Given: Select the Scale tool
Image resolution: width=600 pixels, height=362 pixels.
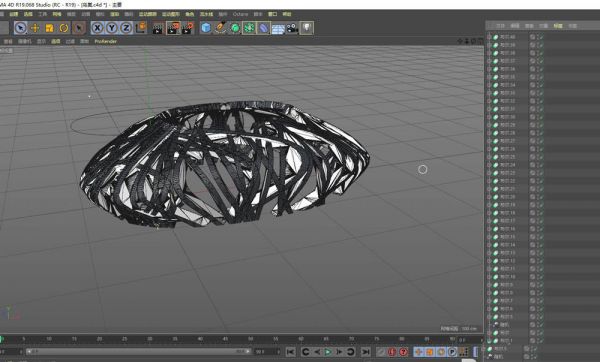Looking at the screenshot, I should 49,28.
